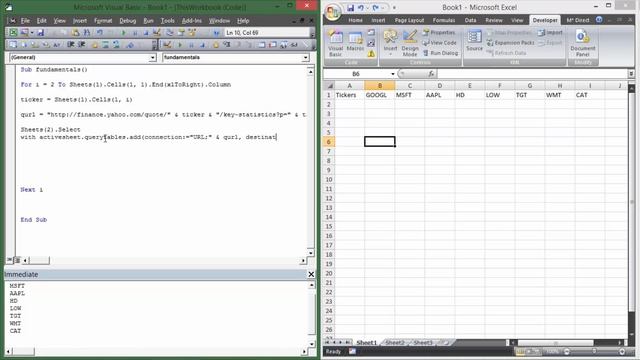This screenshot has height=360, width=640.
Task: Open Insert object dropdown arrow in VBA toolbar
Action: pos(32,33)
